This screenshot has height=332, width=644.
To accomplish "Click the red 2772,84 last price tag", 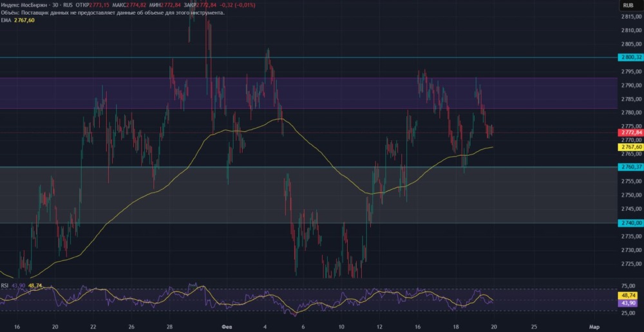I will pyautogui.click(x=630, y=133).
